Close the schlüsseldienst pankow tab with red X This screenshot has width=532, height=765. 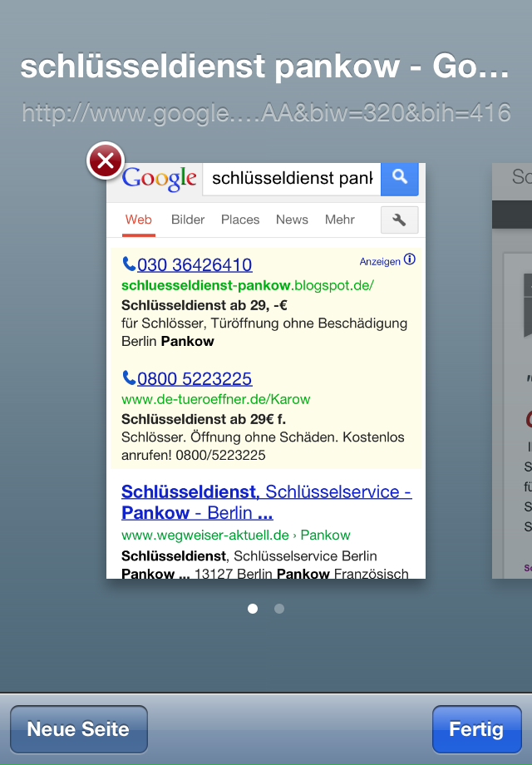[x=106, y=160]
